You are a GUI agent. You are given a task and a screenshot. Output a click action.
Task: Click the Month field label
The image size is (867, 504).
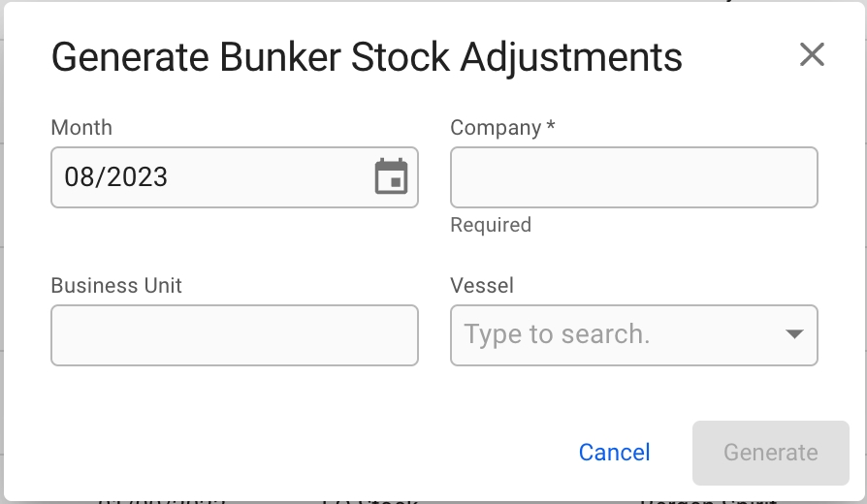(x=81, y=128)
